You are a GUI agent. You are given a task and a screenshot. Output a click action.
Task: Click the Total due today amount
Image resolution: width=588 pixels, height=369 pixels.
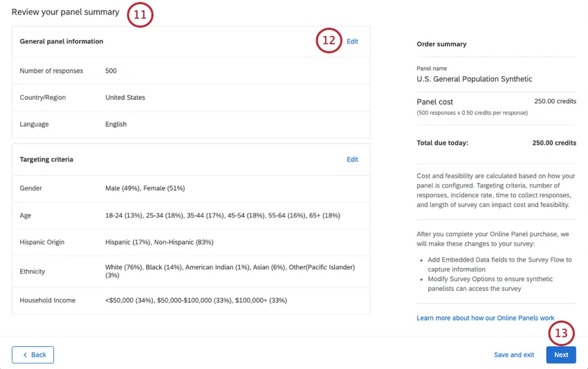[x=553, y=143]
